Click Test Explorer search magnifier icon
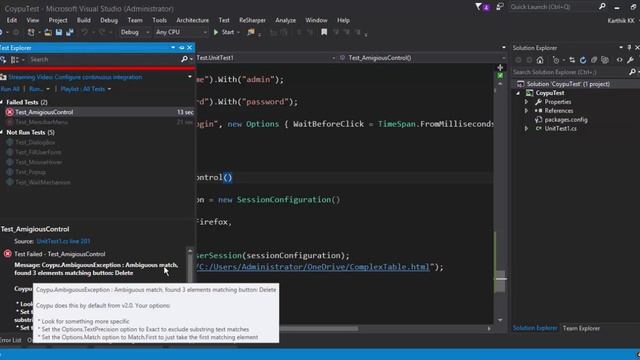Screen dimensions: 640x360 184,60
